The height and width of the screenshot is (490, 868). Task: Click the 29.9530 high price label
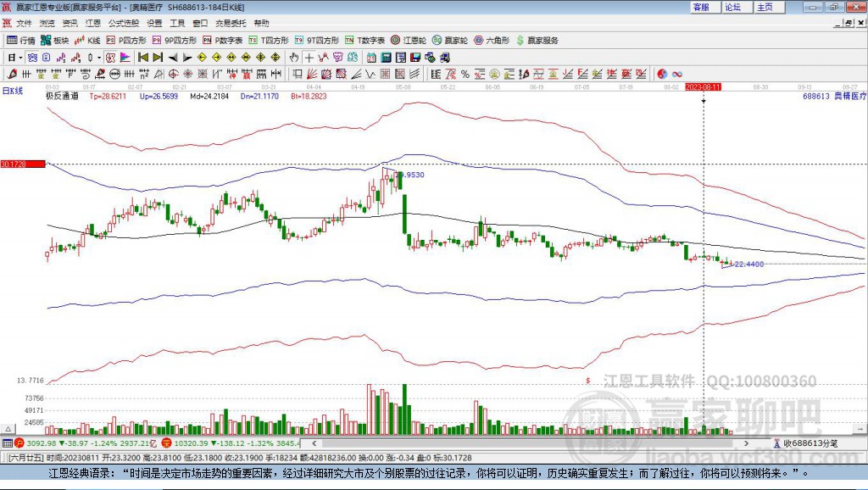(x=410, y=175)
